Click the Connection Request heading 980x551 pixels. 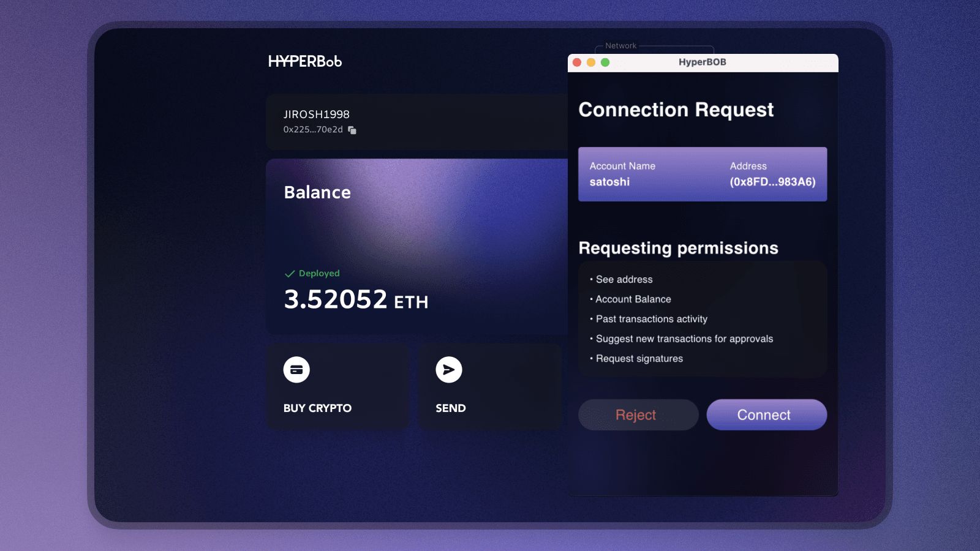point(676,110)
